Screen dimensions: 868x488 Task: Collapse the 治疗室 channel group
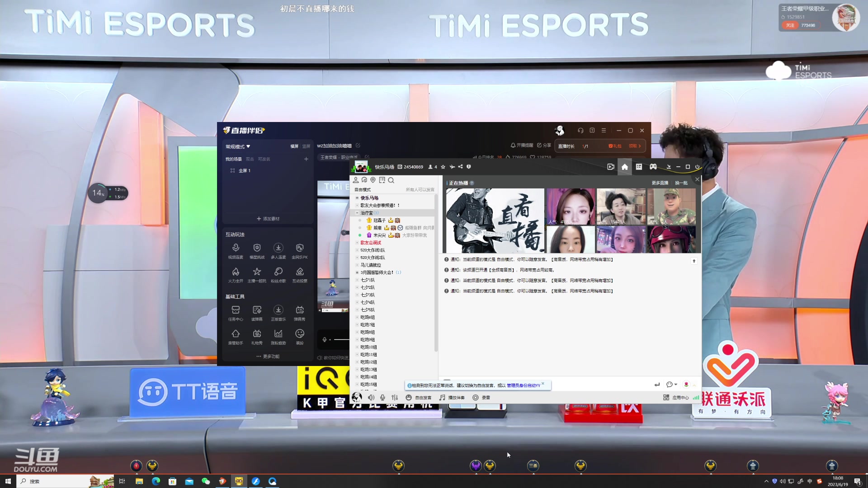pyautogui.click(x=357, y=213)
